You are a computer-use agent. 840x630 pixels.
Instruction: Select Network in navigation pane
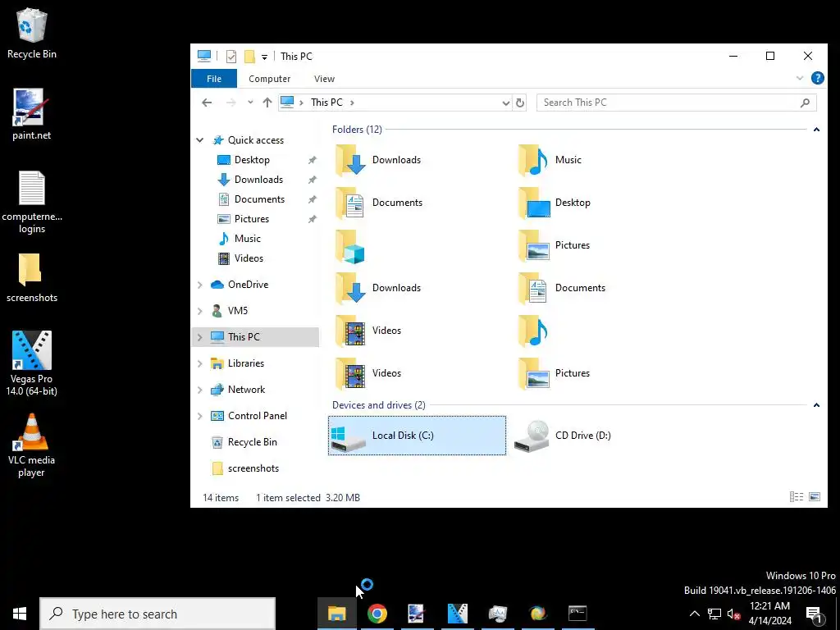click(246, 390)
